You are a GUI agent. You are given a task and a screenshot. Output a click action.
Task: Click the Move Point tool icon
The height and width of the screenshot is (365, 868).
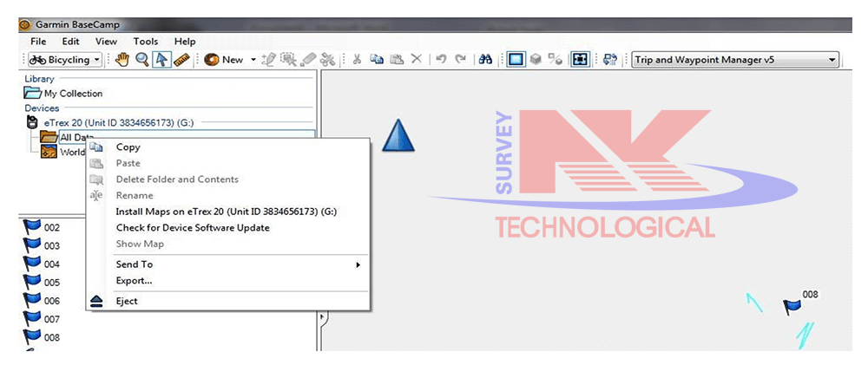288,60
